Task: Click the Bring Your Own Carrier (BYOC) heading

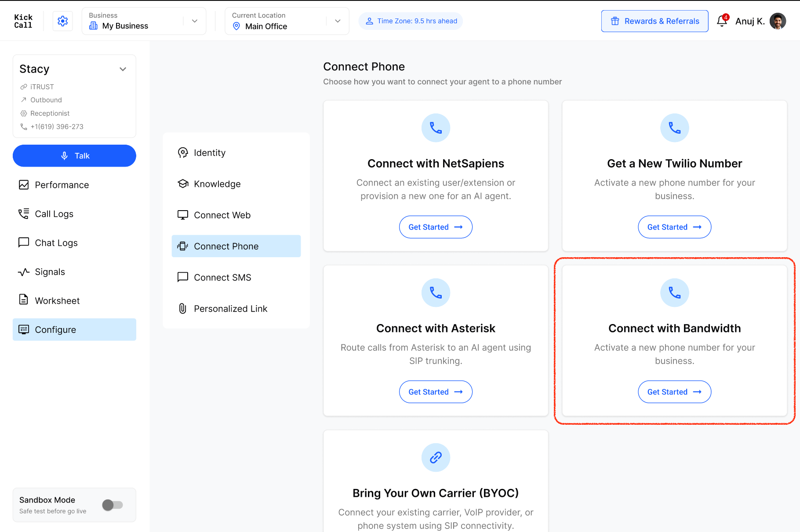Action: [x=436, y=493]
